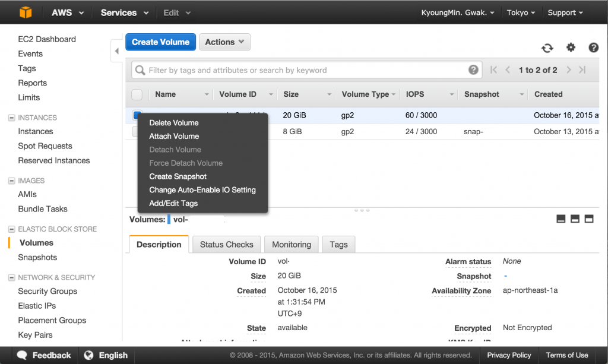This screenshot has height=364, width=608.
Task: Toggle the select-all volumes checkbox
Action: click(x=137, y=94)
